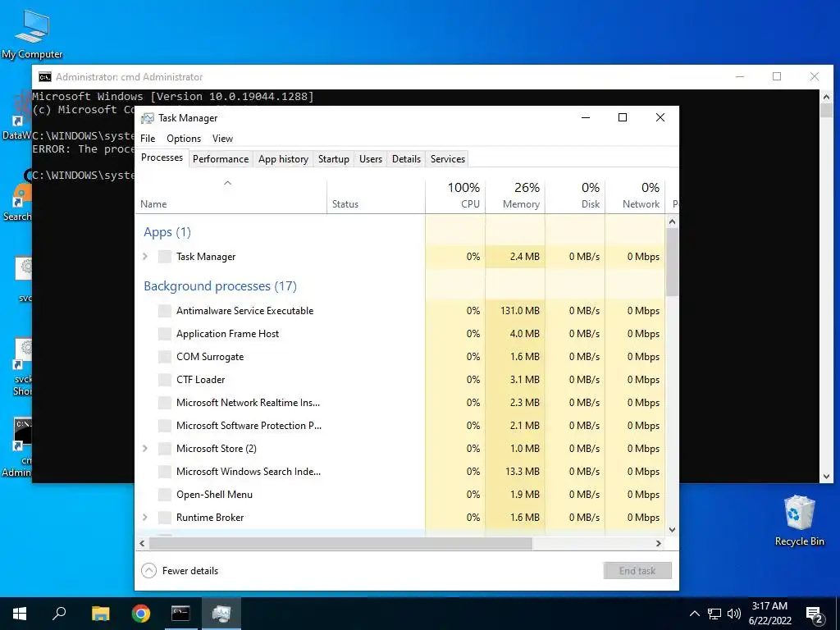Open the volume tray icon
This screenshot has width=840, height=630.
coord(734,614)
